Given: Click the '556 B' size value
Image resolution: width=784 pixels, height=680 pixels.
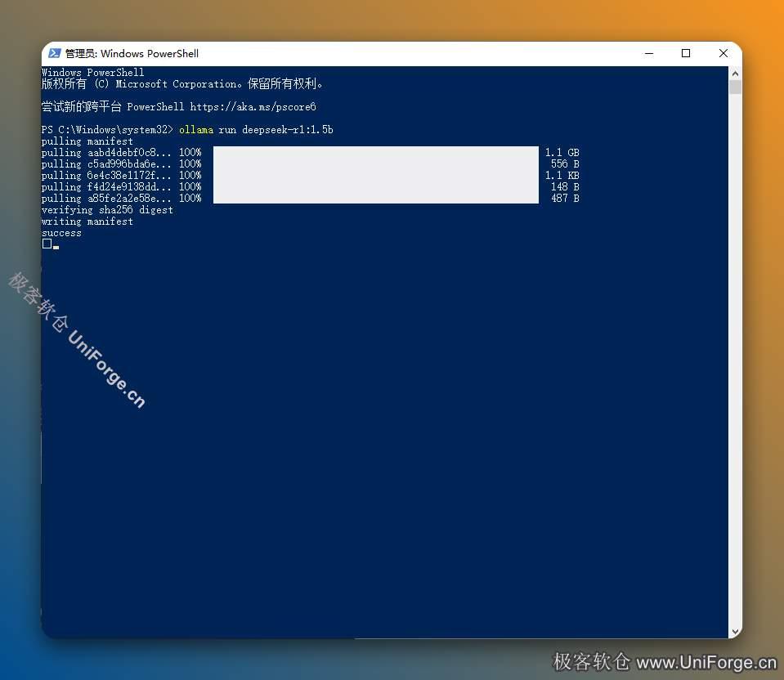Looking at the screenshot, I should coord(565,164).
